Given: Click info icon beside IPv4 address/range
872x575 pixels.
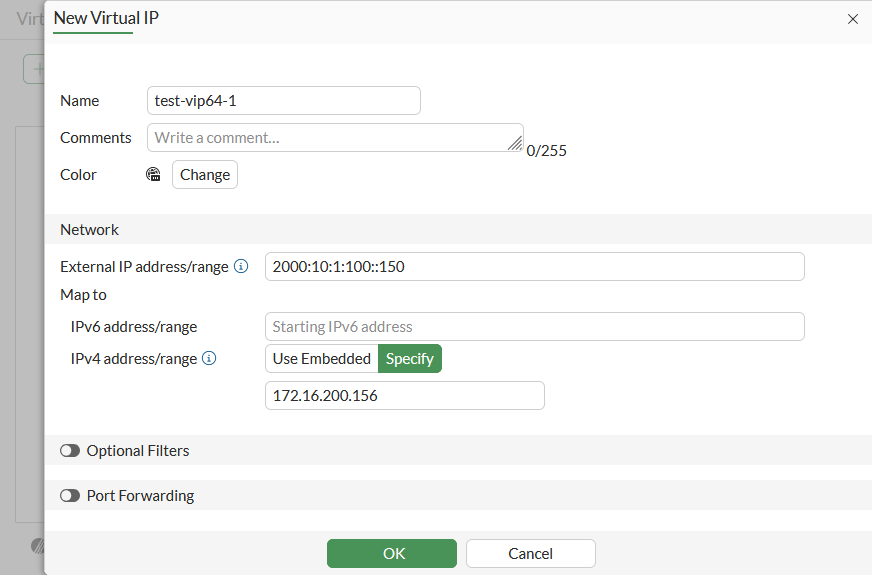Looking at the screenshot, I should (209, 358).
